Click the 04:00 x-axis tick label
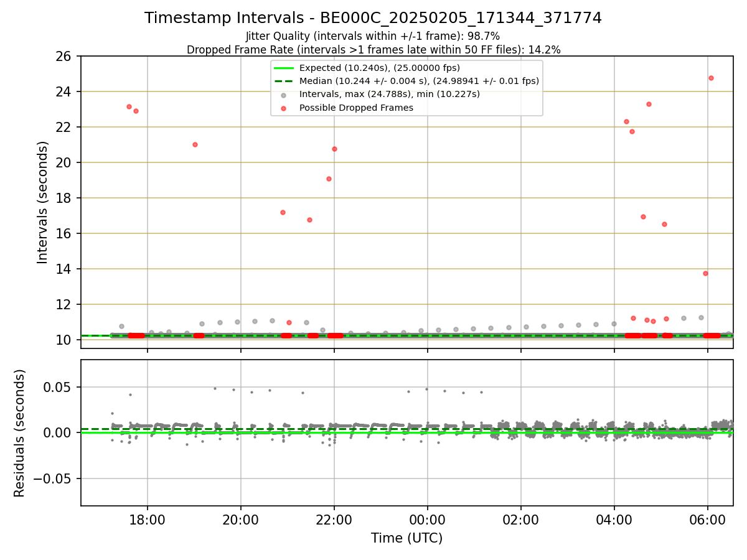This screenshot has height=560, width=747. pyautogui.click(x=614, y=520)
